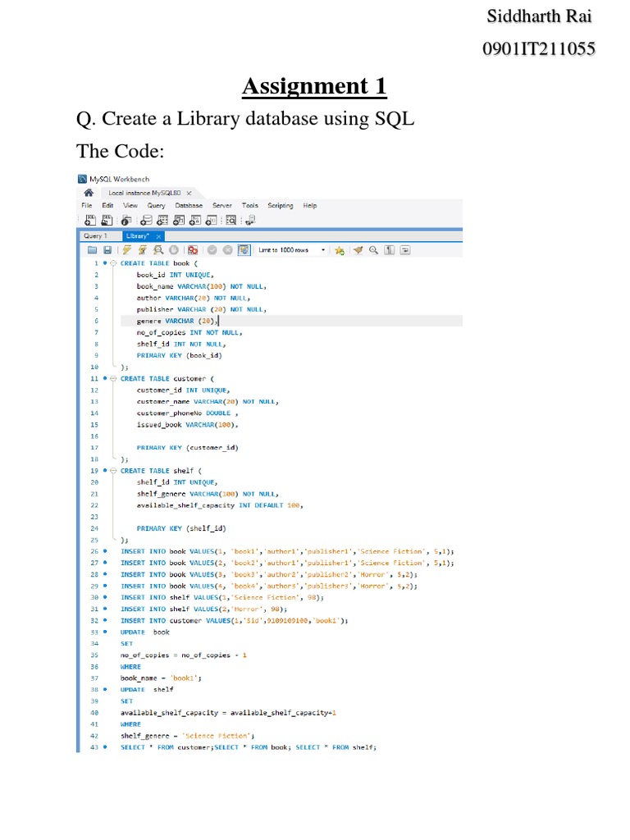The image size is (630, 840).
Task: Run Explain on current statement icon
Action: click(x=158, y=250)
